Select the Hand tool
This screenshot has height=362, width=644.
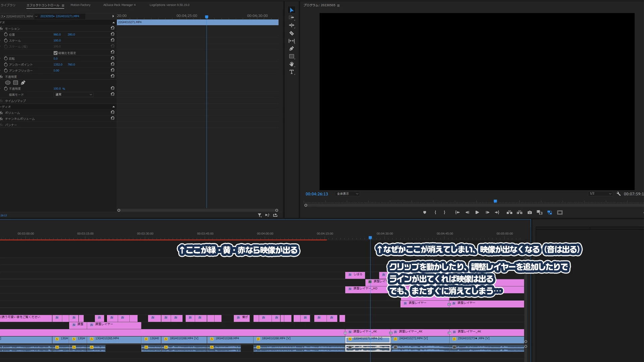[291, 64]
